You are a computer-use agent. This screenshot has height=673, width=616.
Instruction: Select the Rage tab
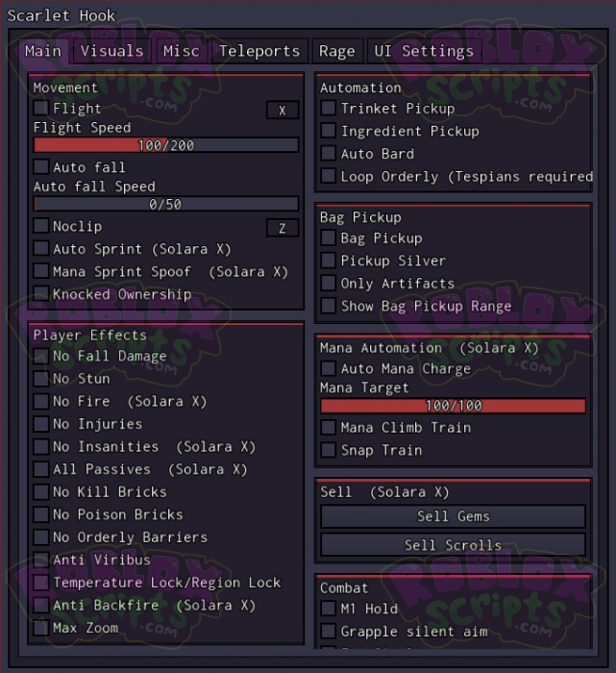[337, 51]
